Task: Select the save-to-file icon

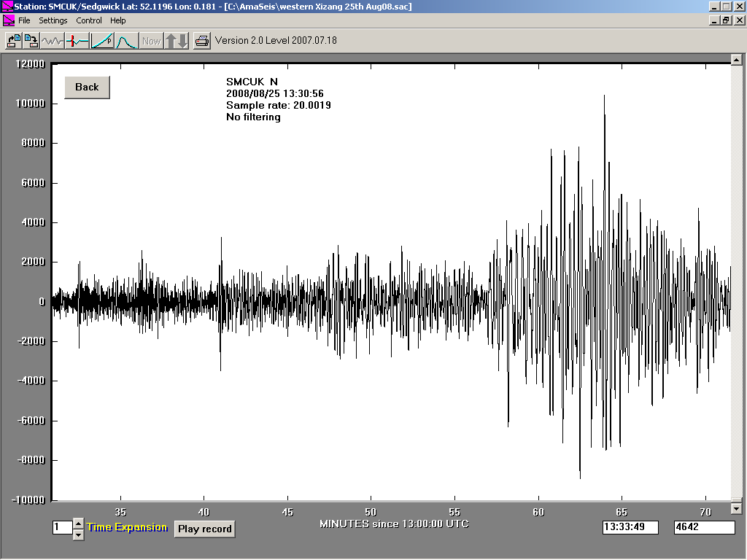Action: (31, 41)
